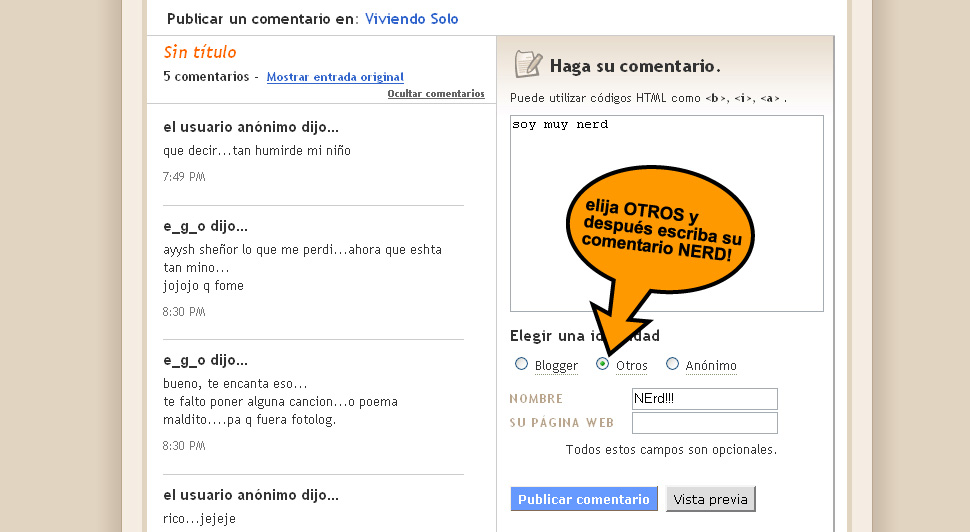Viewport: 970px width, 532px height.
Task: Click the Puede utilizar códigos HTML hint
Action: (648, 98)
